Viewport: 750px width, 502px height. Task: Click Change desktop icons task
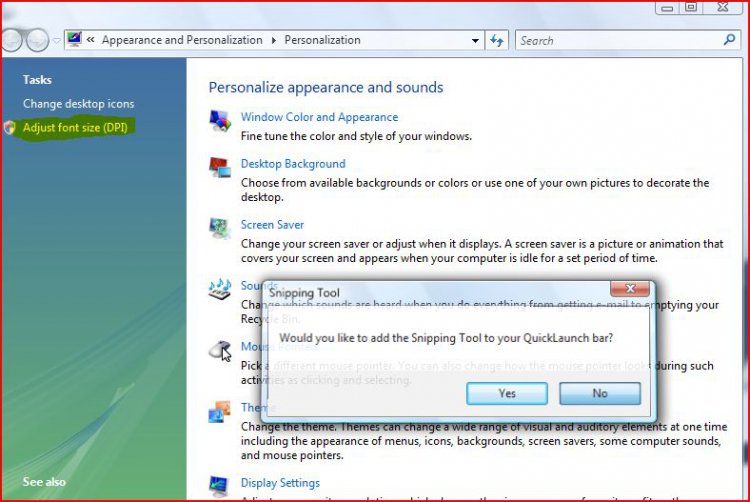(78, 103)
